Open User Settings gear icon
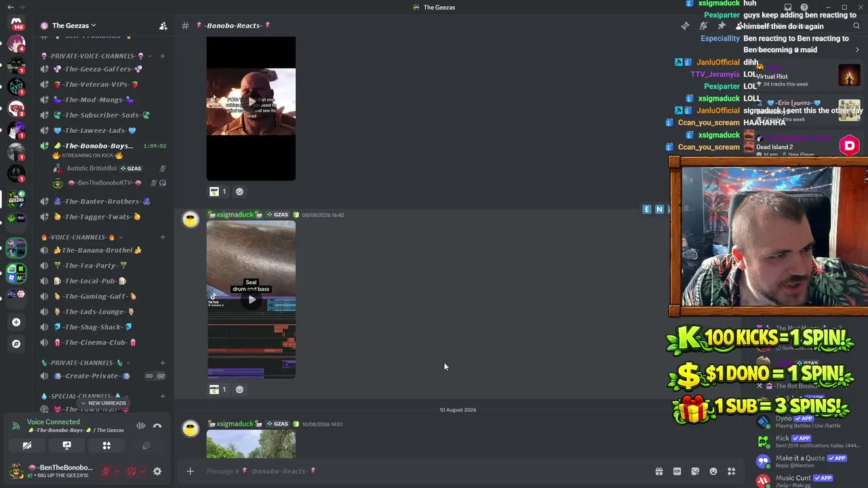 pos(157,472)
